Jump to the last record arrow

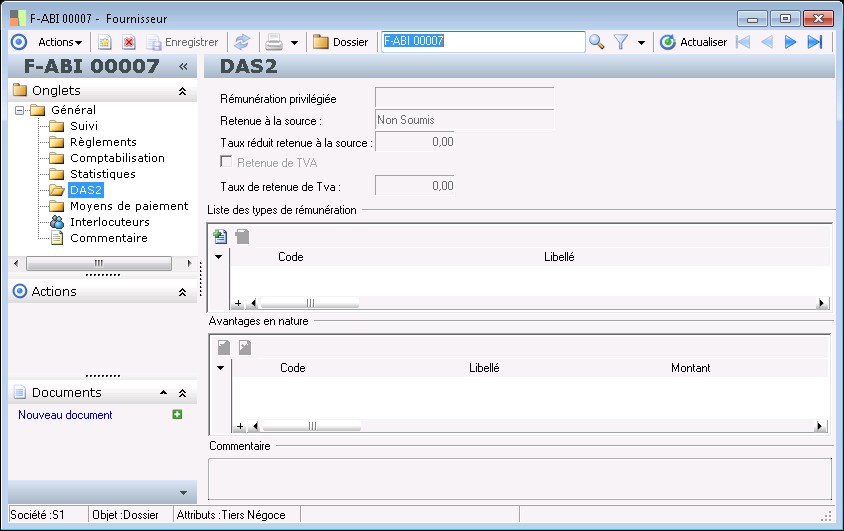tap(815, 42)
